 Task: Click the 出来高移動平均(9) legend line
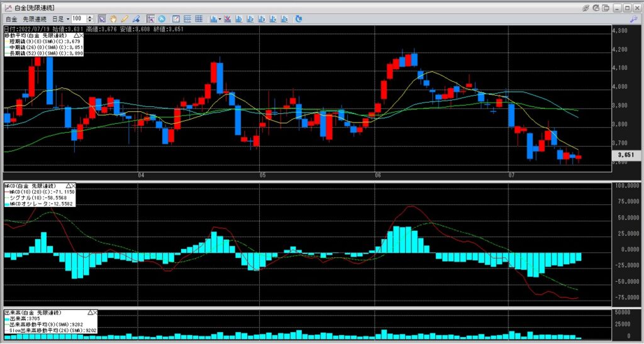(44, 325)
